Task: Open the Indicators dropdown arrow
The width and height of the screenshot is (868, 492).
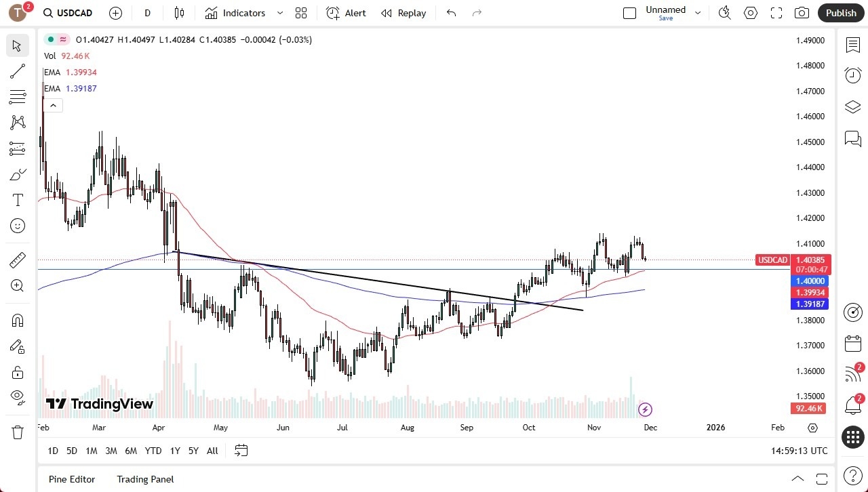Action: pyautogui.click(x=279, y=12)
